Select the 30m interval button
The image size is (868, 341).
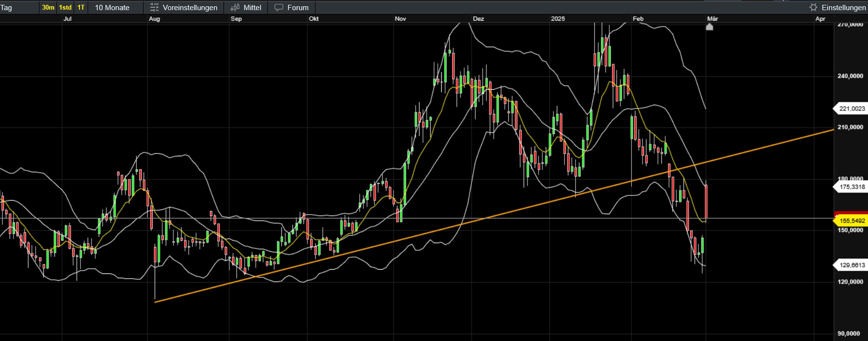pyautogui.click(x=48, y=7)
